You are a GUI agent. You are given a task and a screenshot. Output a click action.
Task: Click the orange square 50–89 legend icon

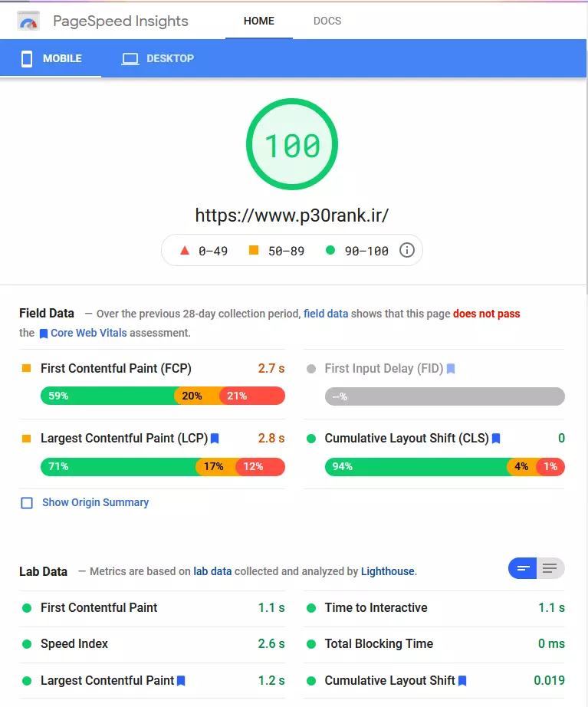[x=254, y=250]
